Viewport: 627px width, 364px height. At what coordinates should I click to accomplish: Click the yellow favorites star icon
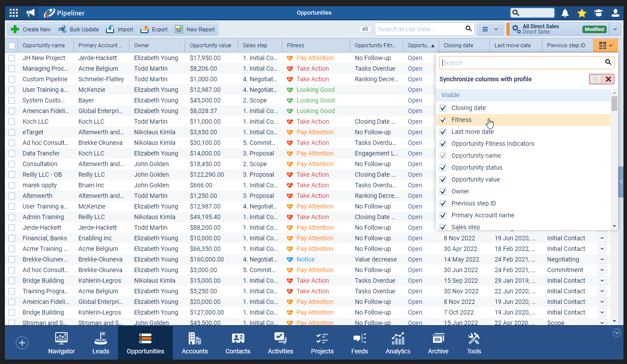click(x=582, y=13)
